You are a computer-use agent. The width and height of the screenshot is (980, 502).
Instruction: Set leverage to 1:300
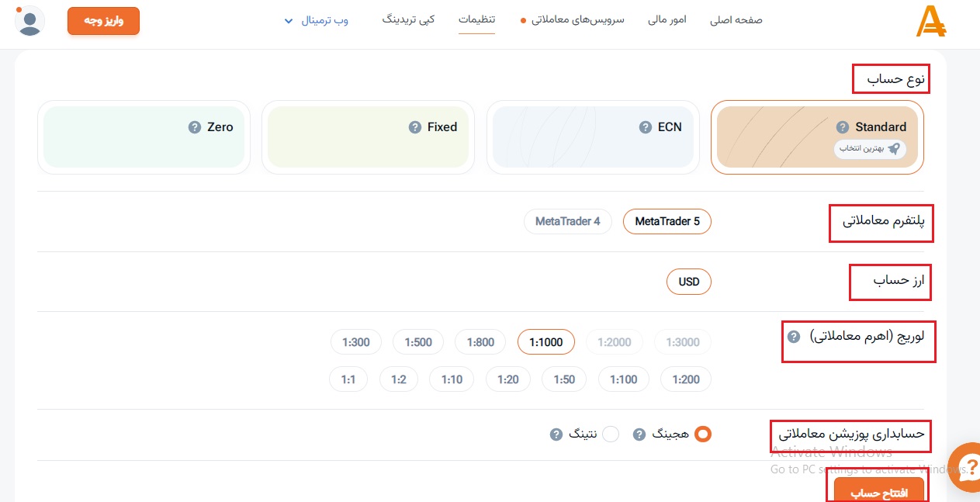point(356,342)
